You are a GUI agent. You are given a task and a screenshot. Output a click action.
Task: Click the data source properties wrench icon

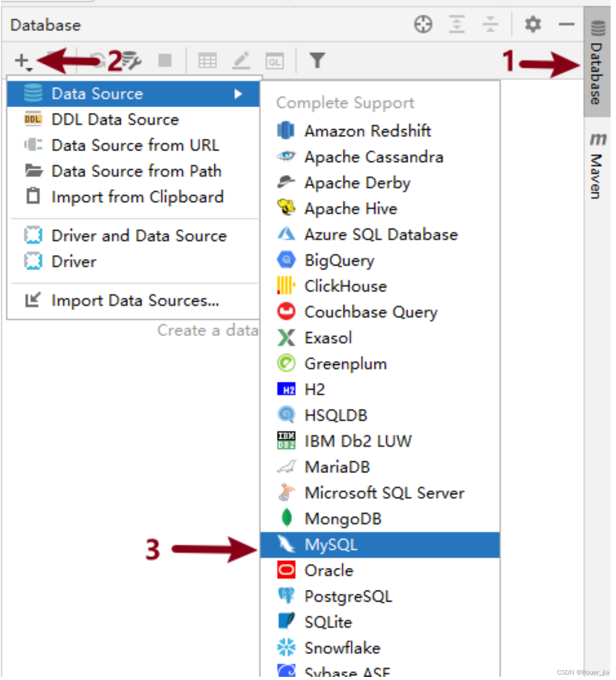click(x=131, y=61)
